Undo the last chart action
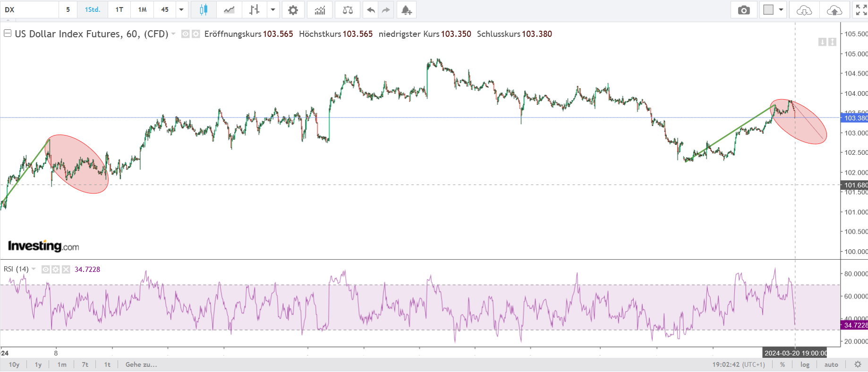Image resolution: width=868 pixels, height=372 pixels. pos(371,10)
